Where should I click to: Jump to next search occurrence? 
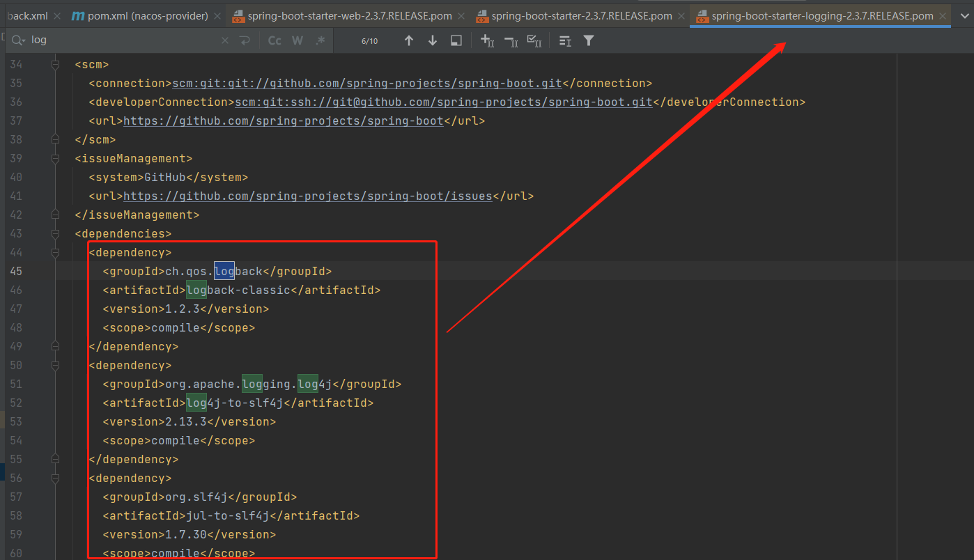tap(433, 41)
